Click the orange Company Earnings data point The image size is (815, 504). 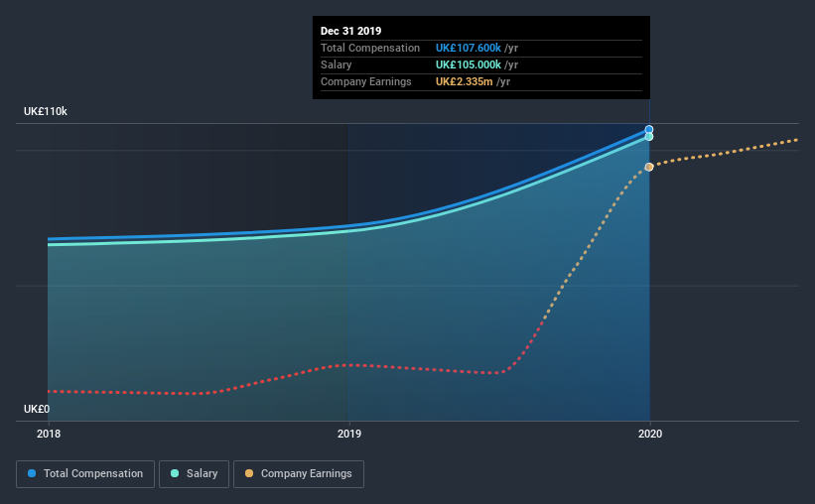click(649, 167)
